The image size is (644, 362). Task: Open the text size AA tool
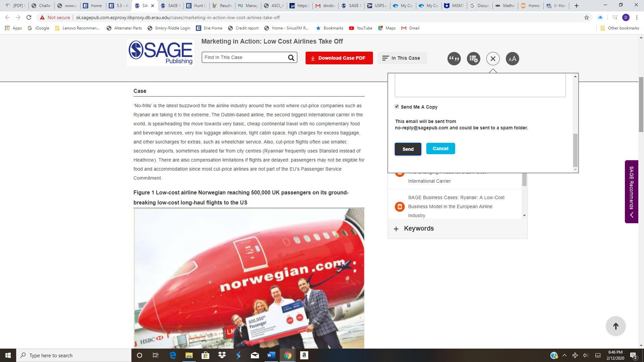click(512, 59)
